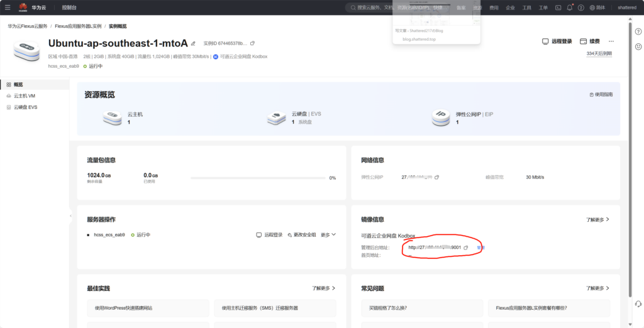
Task: Open CloudShell terminal icon in top bar
Action: [x=558, y=8]
